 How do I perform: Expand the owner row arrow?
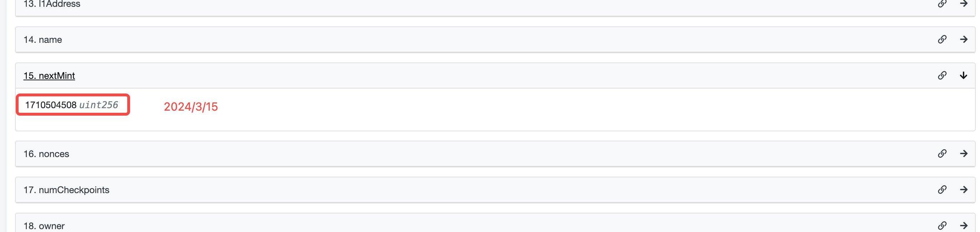pos(964,226)
